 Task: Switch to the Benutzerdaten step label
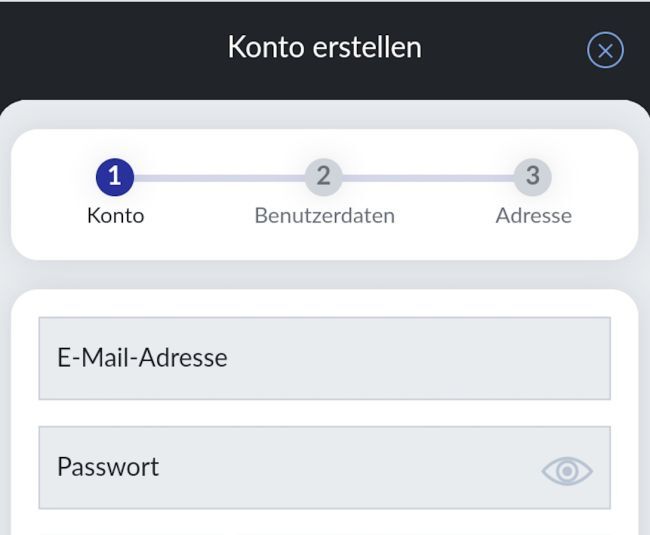[324, 215]
